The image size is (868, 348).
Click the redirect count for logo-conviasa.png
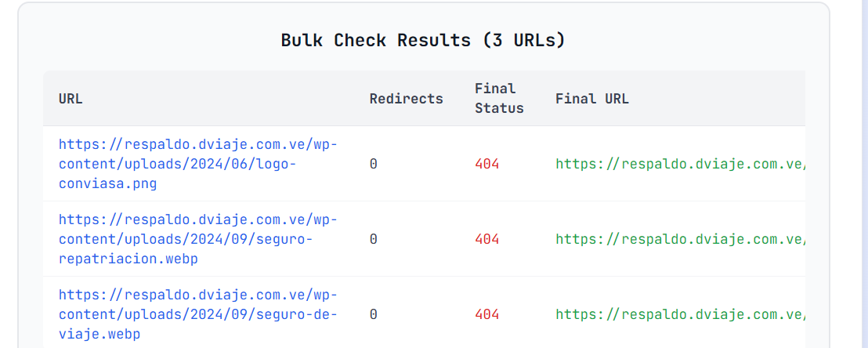(374, 164)
